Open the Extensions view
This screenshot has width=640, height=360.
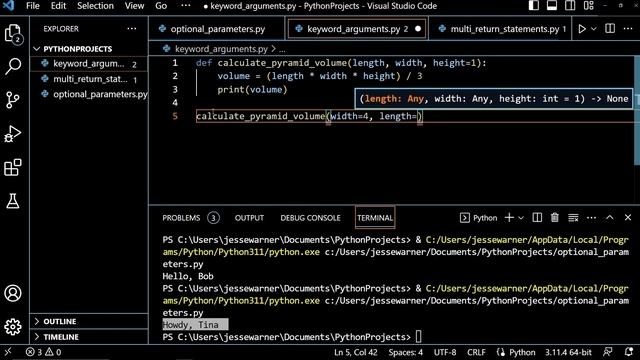(x=13, y=167)
